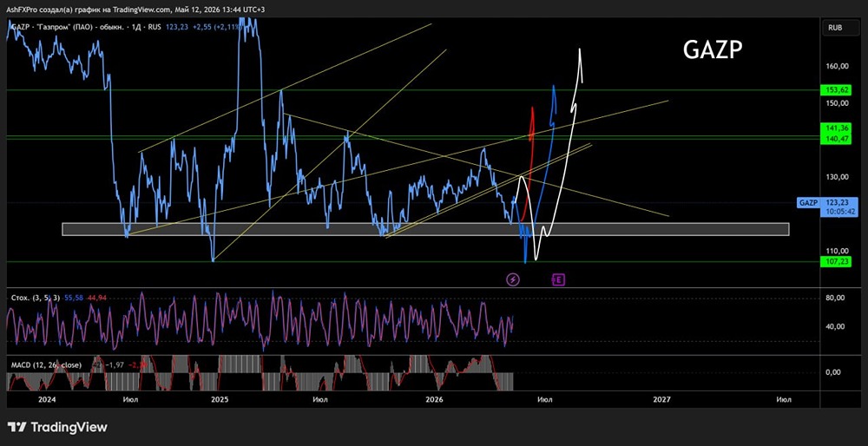Click the 130,00 price axis value
868x446 pixels.
tap(837, 177)
